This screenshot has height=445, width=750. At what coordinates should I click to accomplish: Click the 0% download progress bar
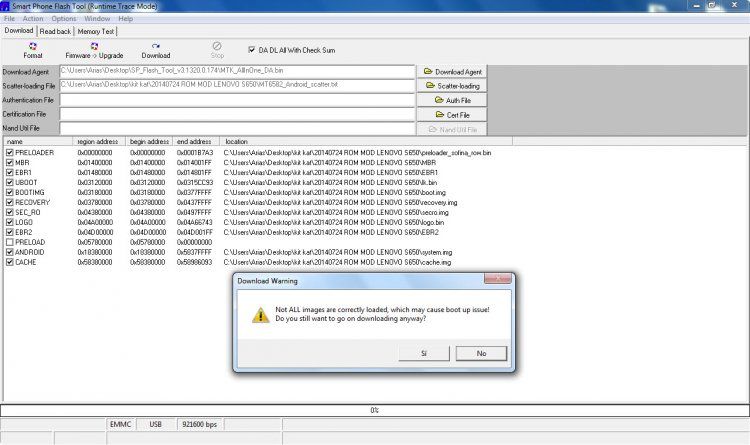tap(375, 410)
